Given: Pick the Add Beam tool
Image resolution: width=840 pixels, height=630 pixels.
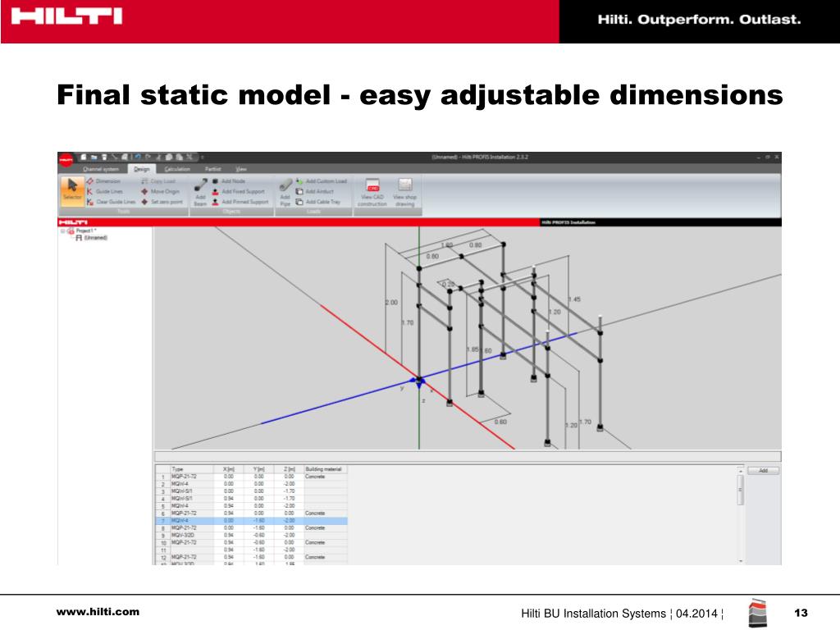Looking at the screenshot, I should tap(200, 192).
